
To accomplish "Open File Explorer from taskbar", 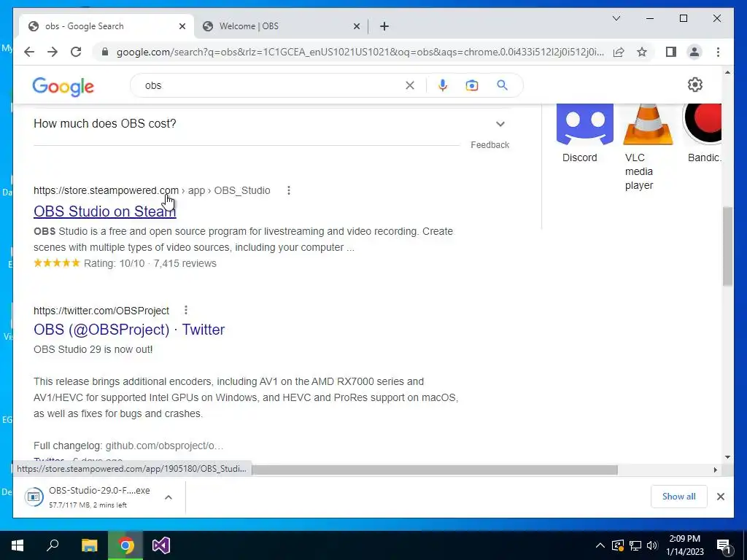I will point(89,545).
